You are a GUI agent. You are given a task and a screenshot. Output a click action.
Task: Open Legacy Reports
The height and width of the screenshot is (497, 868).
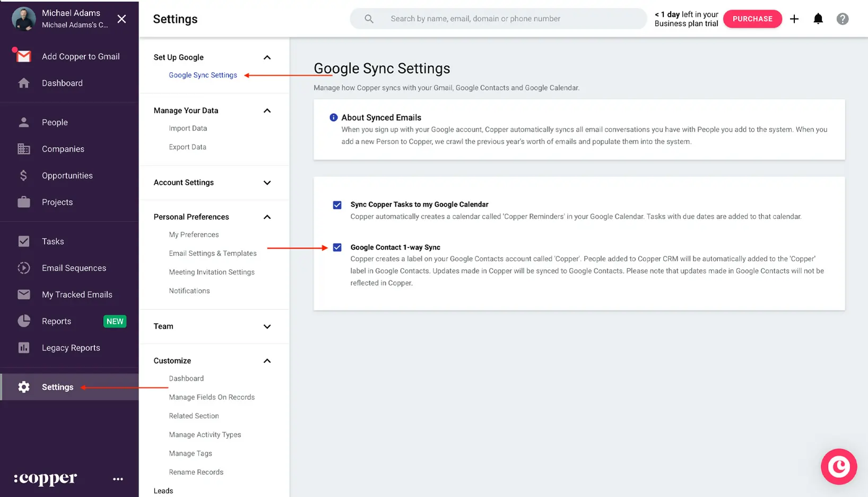[71, 348]
